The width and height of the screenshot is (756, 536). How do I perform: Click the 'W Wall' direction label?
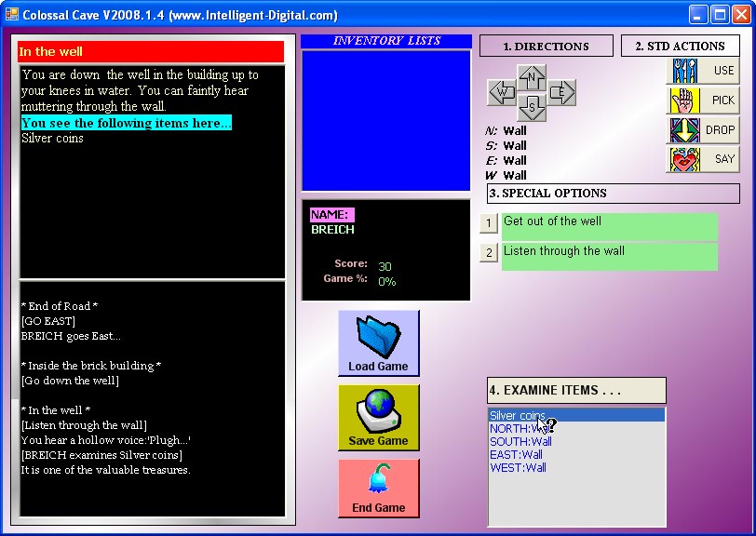click(x=506, y=176)
